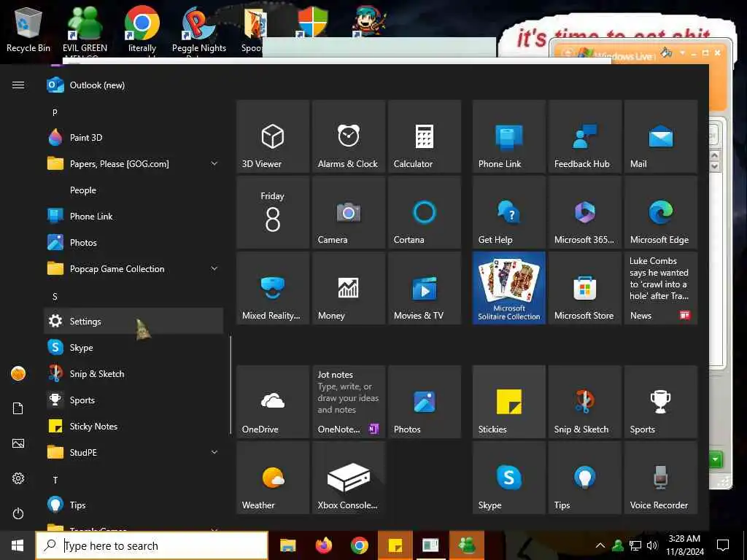The height and width of the screenshot is (560, 747).
Task: Open the Money tile
Action: (x=348, y=288)
